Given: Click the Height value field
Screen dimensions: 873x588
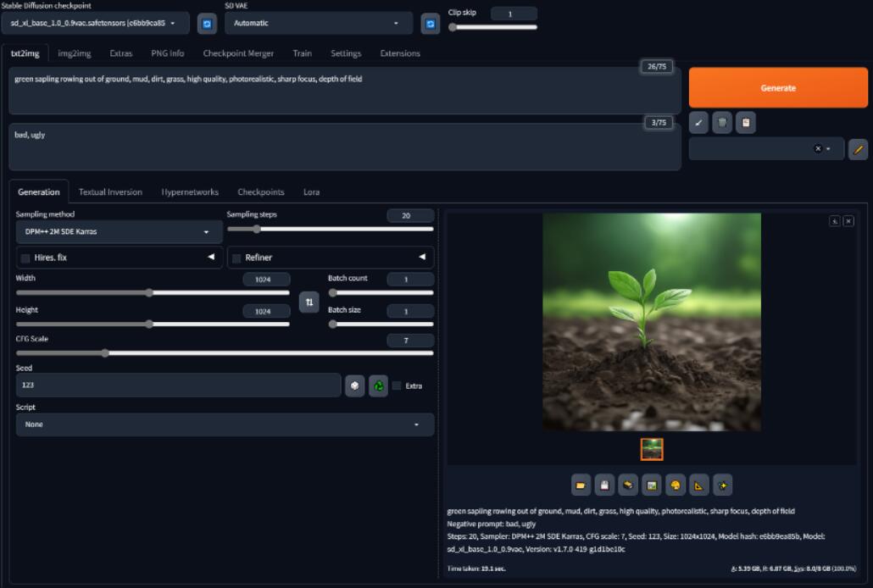Looking at the screenshot, I should point(266,311).
